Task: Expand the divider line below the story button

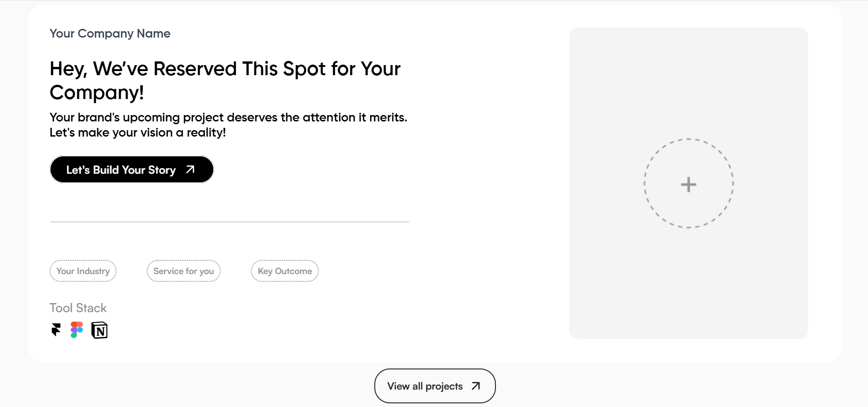Action: pyautogui.click(x=229, y=222)
